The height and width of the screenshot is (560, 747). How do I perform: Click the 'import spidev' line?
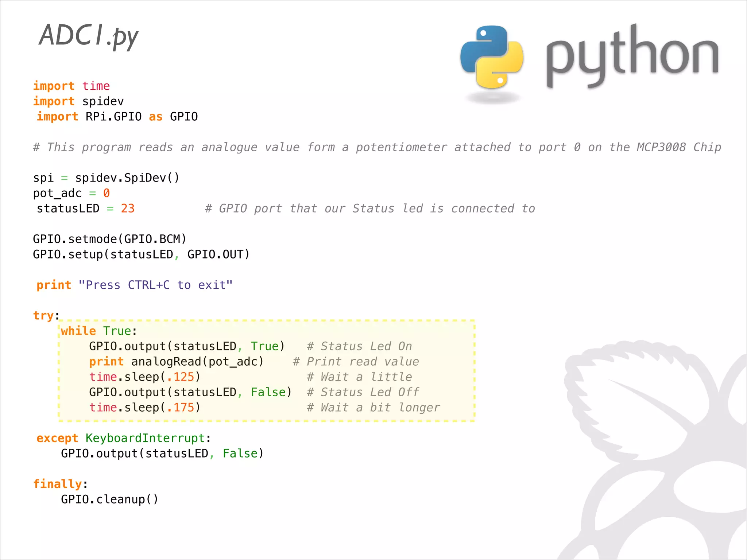pyautogui.click(x=78, y=101)
